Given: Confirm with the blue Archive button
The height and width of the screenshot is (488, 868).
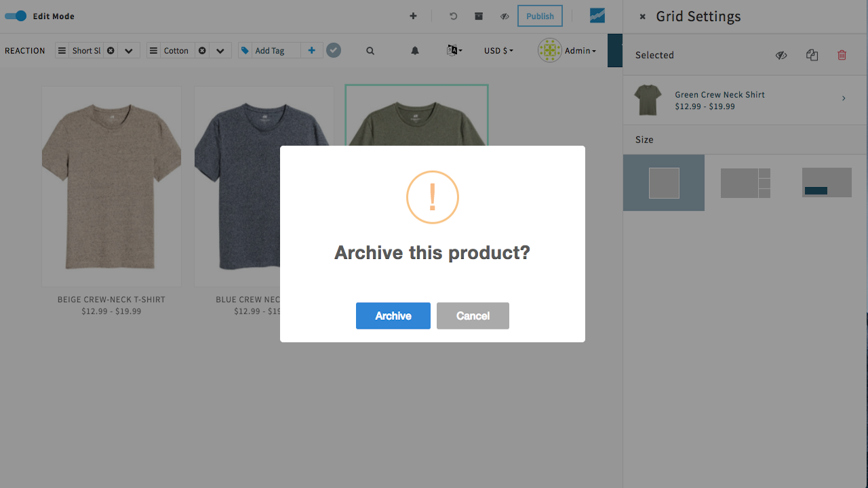Looking at the screenshot, I should pyautogui.click(x=393, y=316).
